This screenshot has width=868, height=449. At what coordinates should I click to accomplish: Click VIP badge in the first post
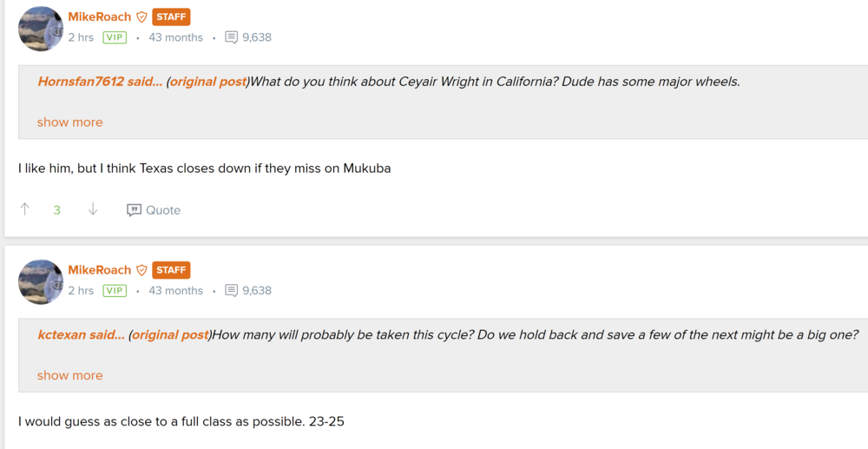point(115,37)
